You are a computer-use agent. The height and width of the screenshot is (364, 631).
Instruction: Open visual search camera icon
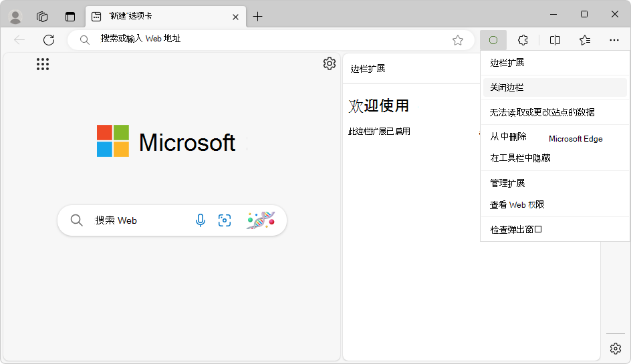click(x=225, y=220)
